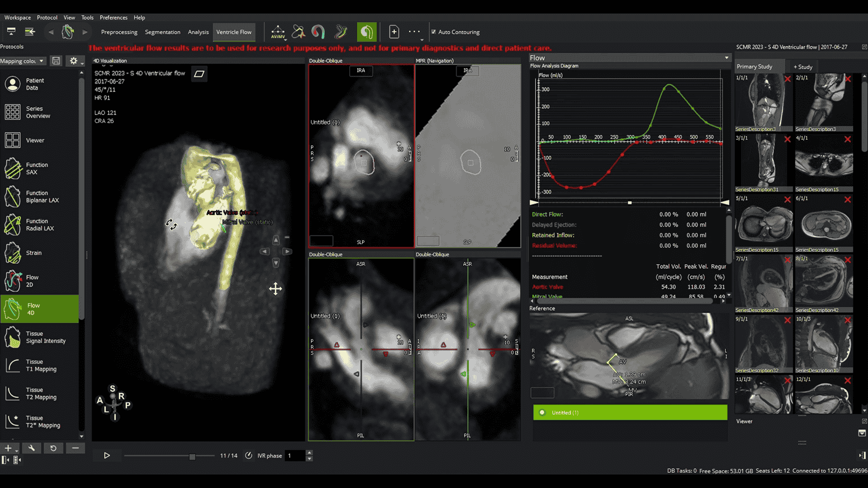
Task: Save the protocol with the floppy disk icon
Action: pos(56,61)
